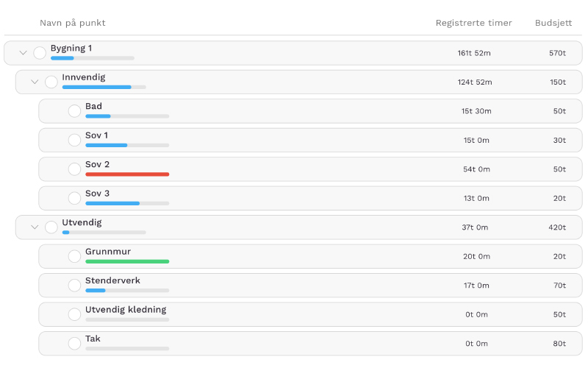Check the circle next to Sov 1
Screen dimensions: 588x368
point(74,140)
